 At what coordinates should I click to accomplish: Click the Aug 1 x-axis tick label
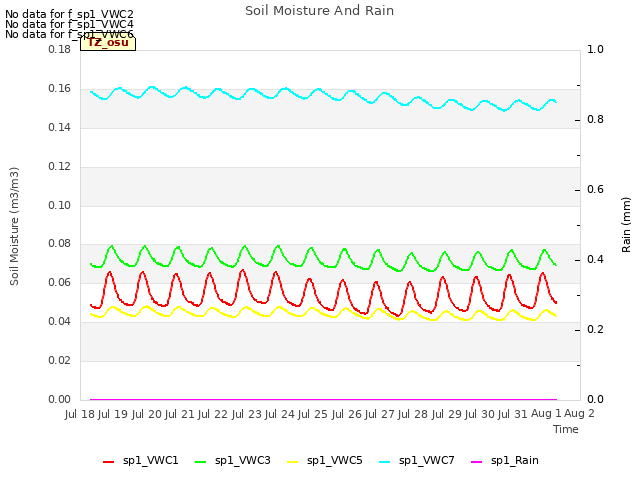point(546,413)
